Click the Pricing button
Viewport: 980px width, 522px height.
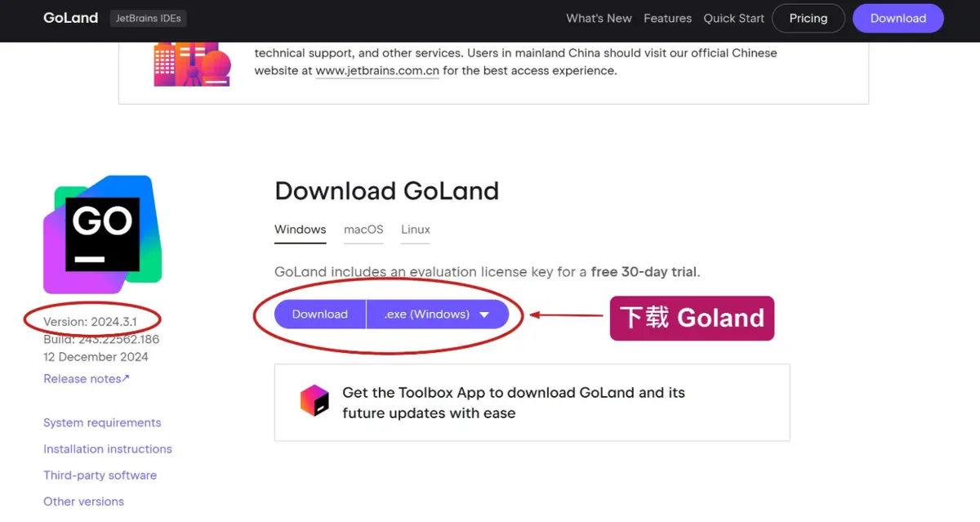pyautogui.click(x=808, y=18)
